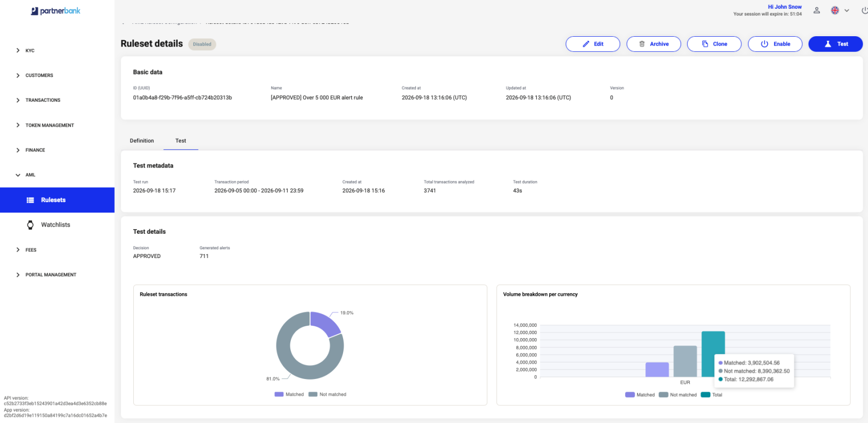The width and height of the screenshot is (868, 423).
Task: Run the ruleset with the blue Test button
Action: [x=835, y=44]
